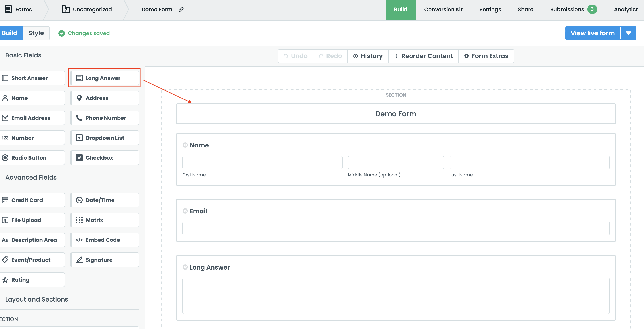Add the Dropdown List field

(x=105, y=138)
